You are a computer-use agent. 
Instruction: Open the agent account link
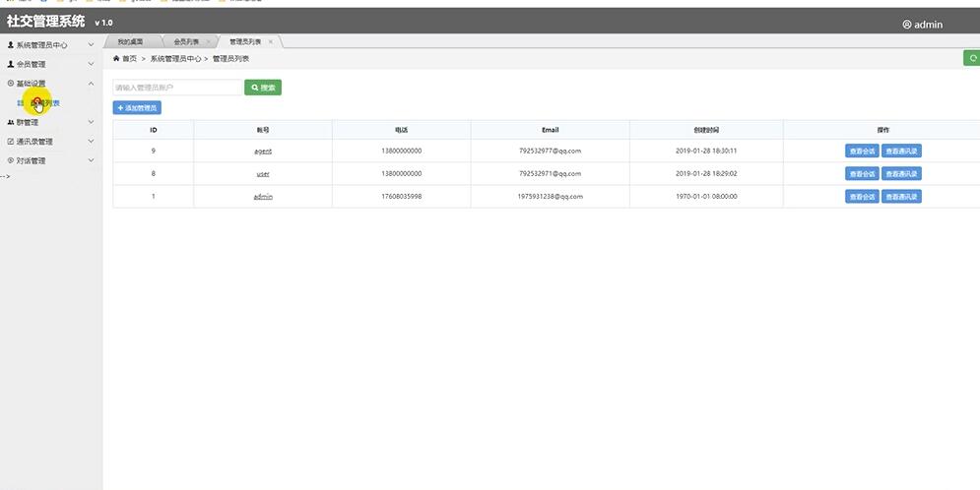pyautogui.click(x=263, y=152)
